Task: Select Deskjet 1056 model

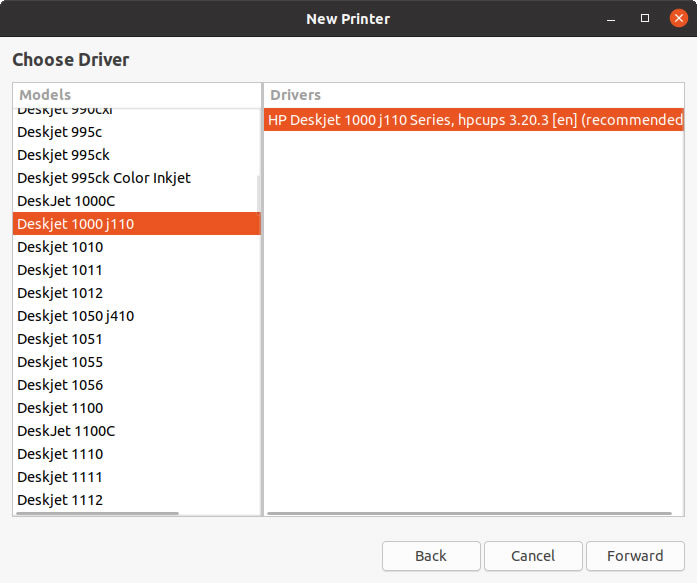Action: (x=136, y=385)
